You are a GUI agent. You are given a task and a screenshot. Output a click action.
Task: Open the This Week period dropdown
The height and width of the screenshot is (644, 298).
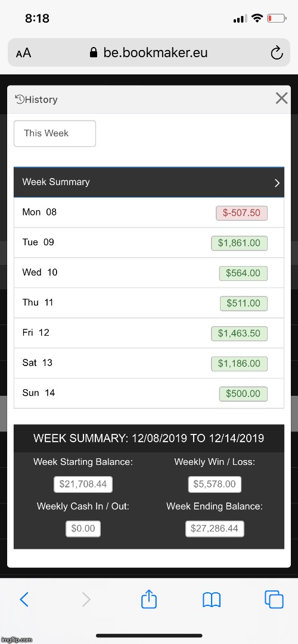(x=55, y=133)
